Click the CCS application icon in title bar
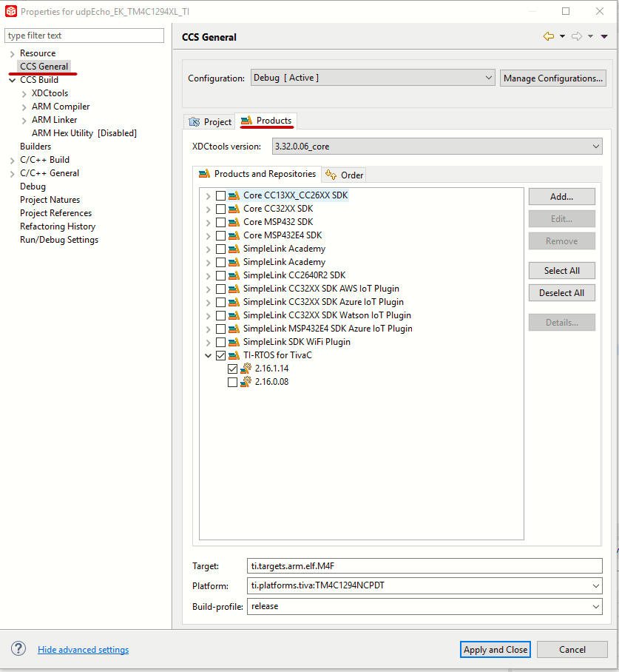The width and height of the screenshot is (619, 672). tap(10, 11)
